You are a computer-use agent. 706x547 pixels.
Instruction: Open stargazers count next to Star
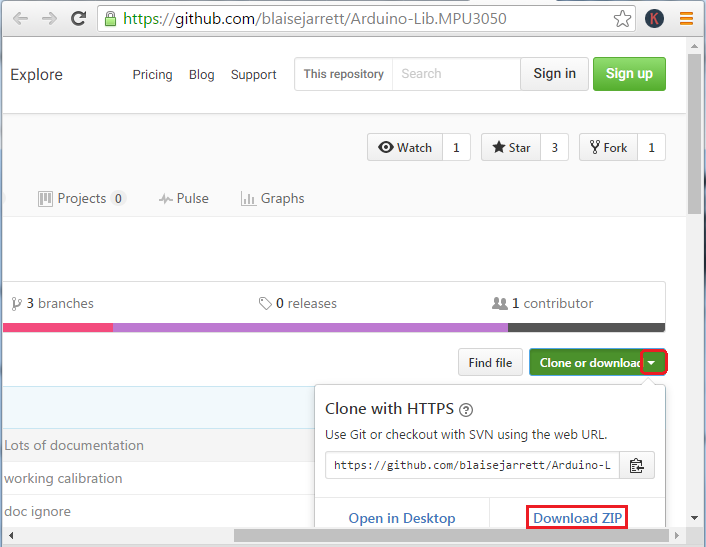click(555, 147)
